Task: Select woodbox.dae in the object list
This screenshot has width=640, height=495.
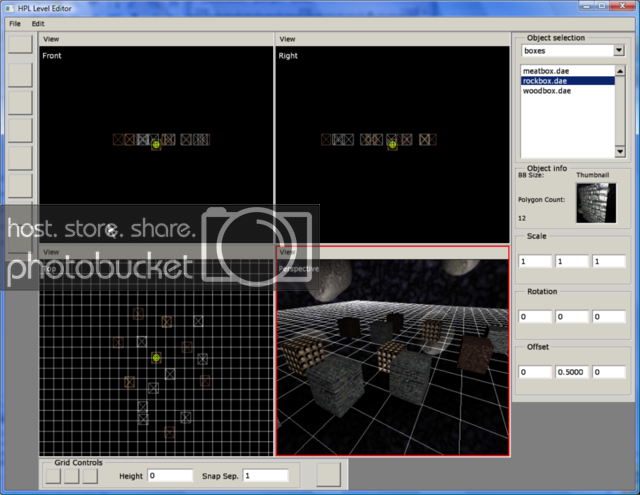Action: [547, 91]
